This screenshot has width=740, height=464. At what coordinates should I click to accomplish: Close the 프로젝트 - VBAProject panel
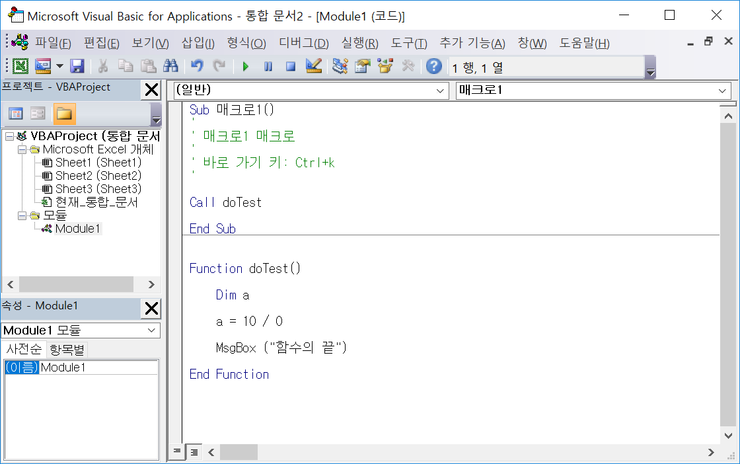(151, 91)
